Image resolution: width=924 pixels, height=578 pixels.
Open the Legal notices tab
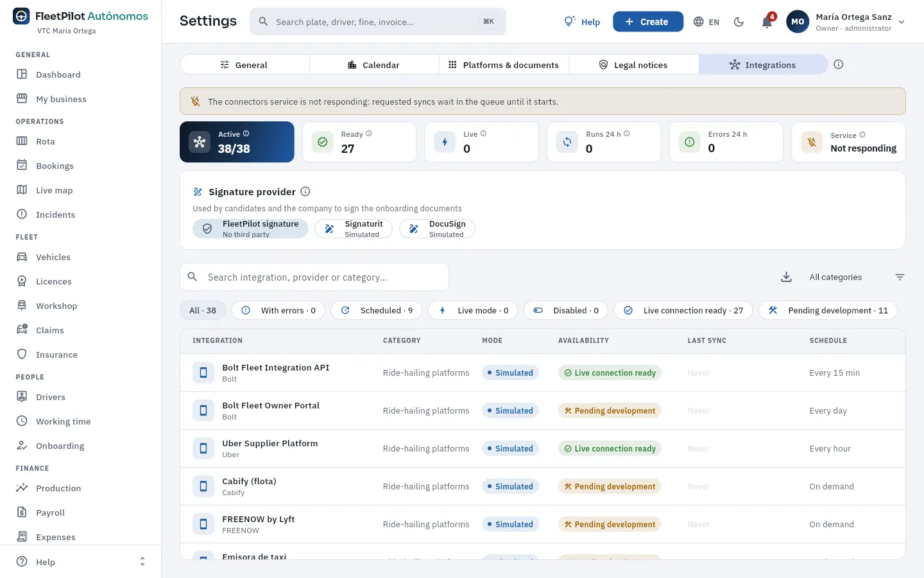pyautogui.click(x=633, y=65)
